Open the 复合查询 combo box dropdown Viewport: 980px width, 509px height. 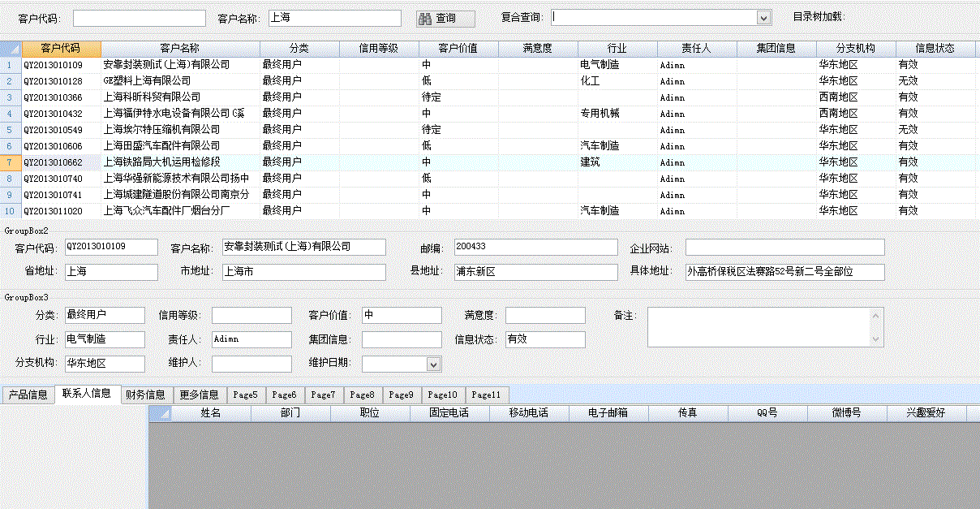(x=763, y=18)
